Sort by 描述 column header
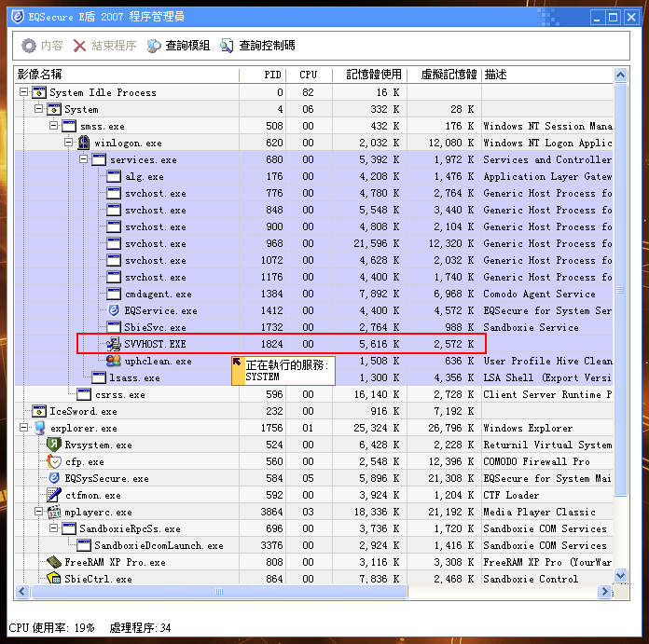The image size is (649, 644). coord(547,75)
